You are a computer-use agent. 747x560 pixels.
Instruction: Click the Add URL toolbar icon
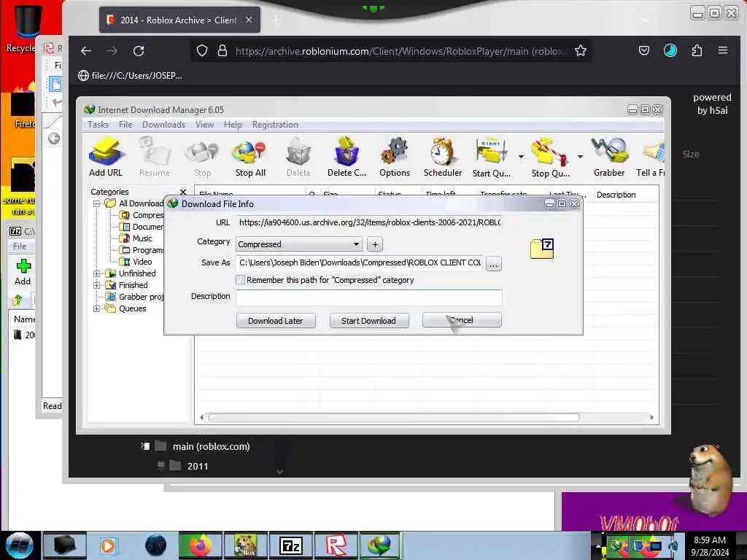point(106,157)
